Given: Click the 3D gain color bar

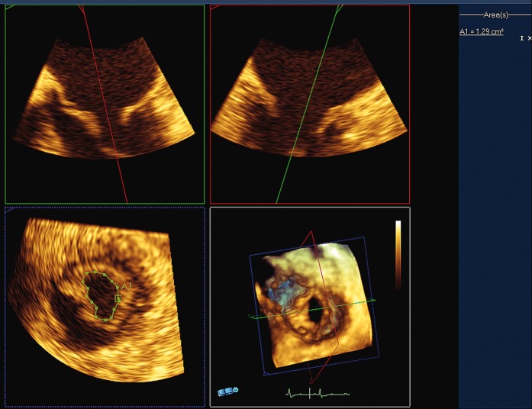Looking at the screenshot, I should point(398,254).
